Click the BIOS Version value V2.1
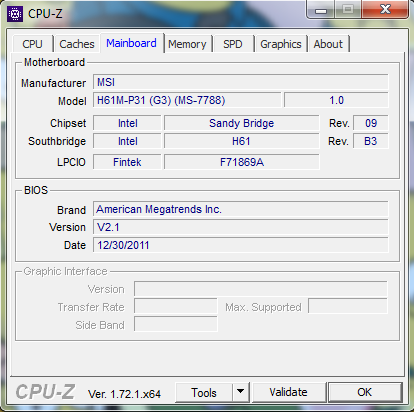 pos(241,227)
